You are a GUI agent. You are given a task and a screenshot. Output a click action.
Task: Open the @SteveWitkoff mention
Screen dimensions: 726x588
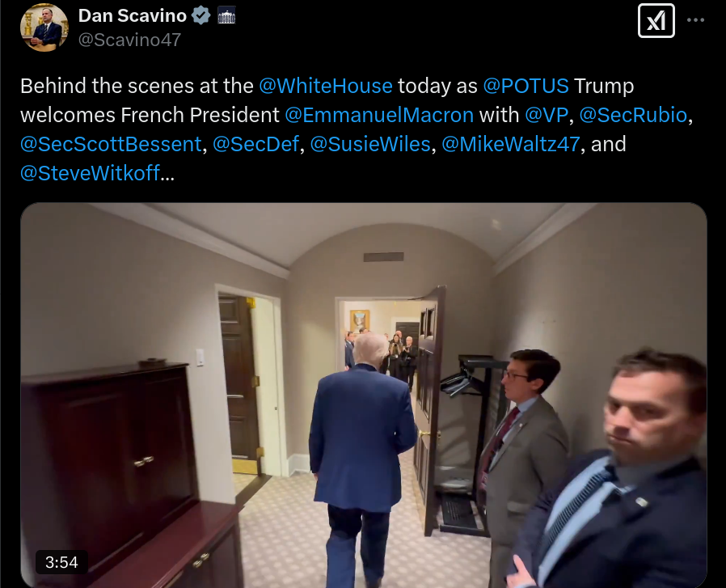[91, 173]
